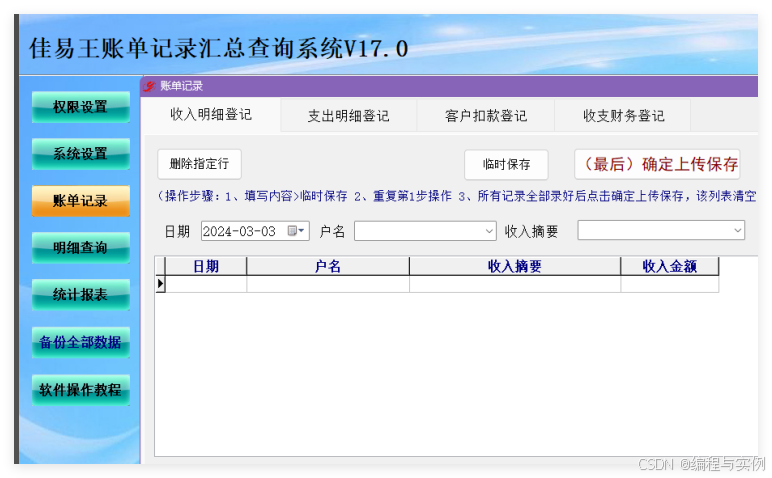Click the 备份全部数据 button
Screen dimensions: 772x478
click(x=81, y=342)
